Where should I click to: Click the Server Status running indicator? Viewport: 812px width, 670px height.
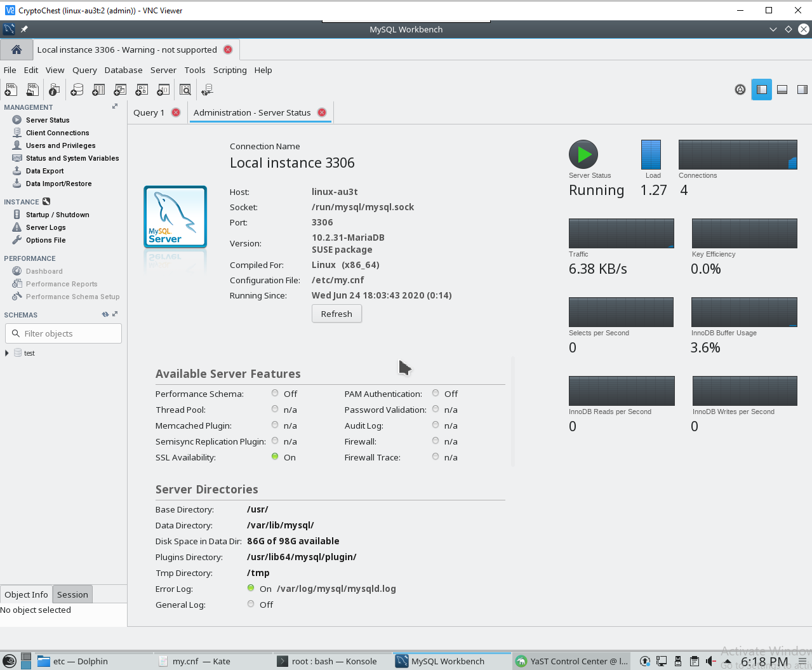583,154
